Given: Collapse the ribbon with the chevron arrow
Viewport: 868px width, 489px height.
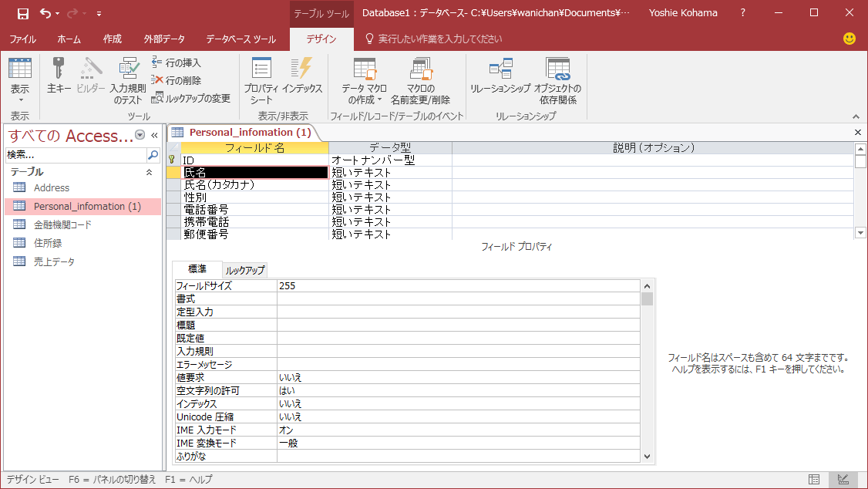Looking at the screenshot, I should (856, 116).
